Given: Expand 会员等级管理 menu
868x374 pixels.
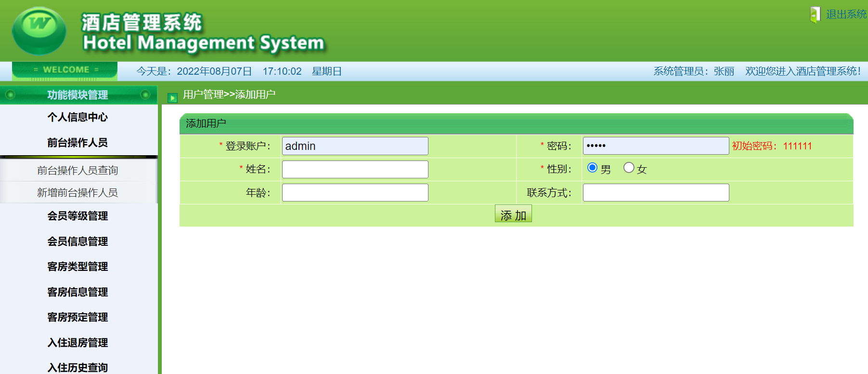Looking at the screenshot, I should 78,216.
